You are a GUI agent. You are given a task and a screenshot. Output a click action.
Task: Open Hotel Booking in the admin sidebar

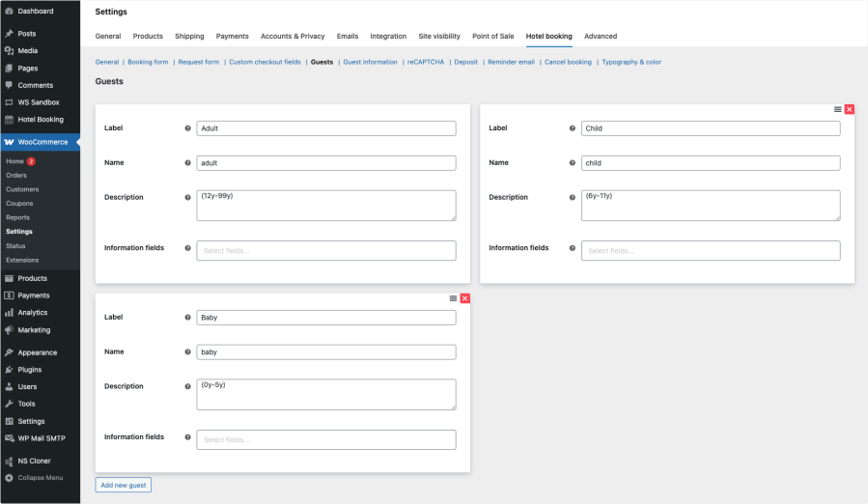point(40,120)
